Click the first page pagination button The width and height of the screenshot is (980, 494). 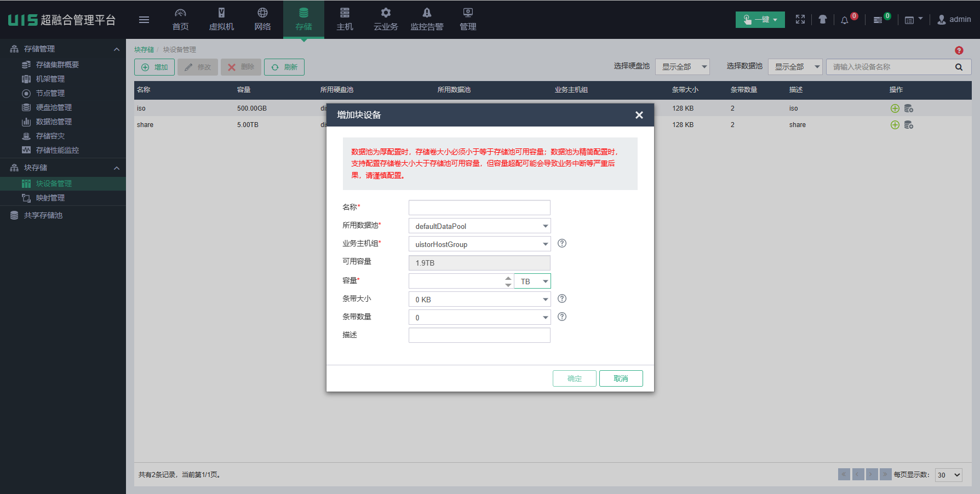(844, 474)
